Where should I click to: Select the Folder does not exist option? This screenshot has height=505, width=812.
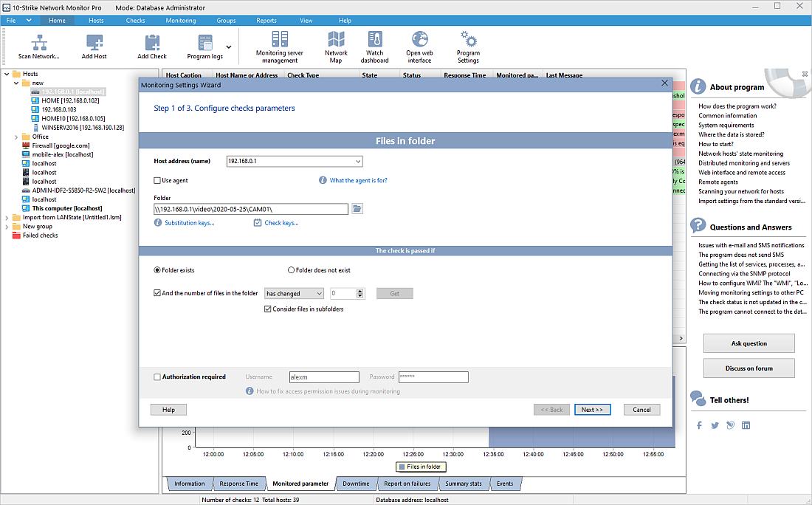pyautogui.click(x=291, y=270)
